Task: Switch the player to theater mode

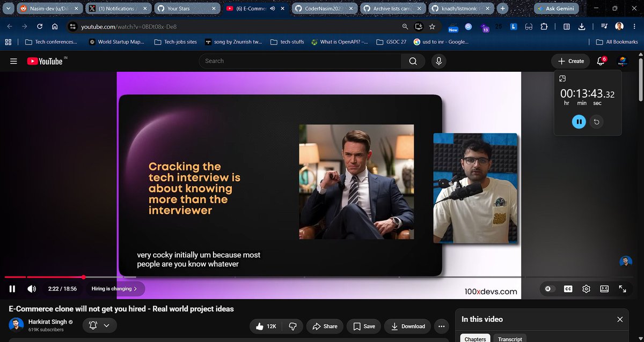Action: (604, 288)
